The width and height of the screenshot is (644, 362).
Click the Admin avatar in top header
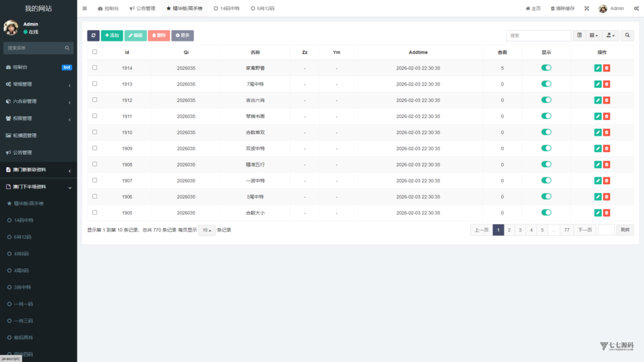point(602,9)
